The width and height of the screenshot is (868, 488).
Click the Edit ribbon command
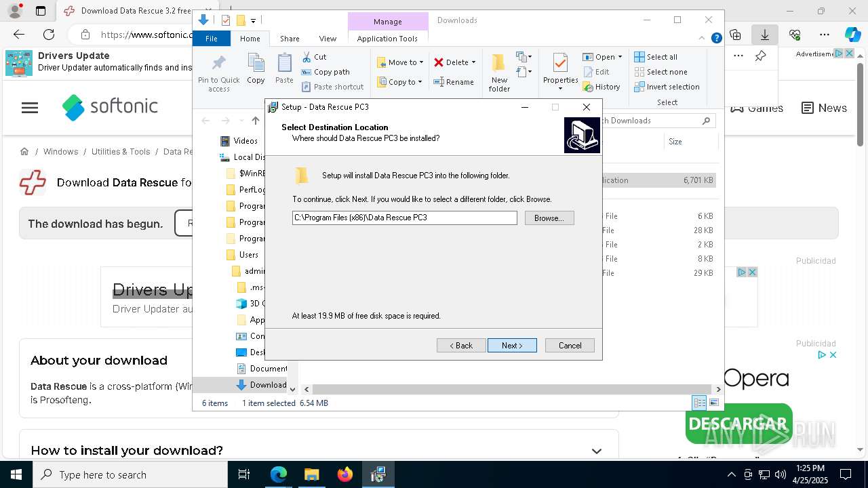coord(596,72)
